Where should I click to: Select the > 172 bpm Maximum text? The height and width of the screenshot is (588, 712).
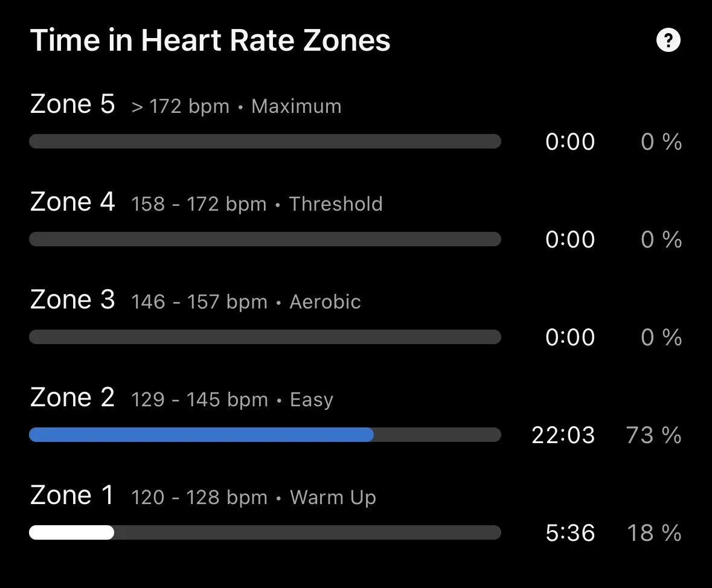[237, 107]
